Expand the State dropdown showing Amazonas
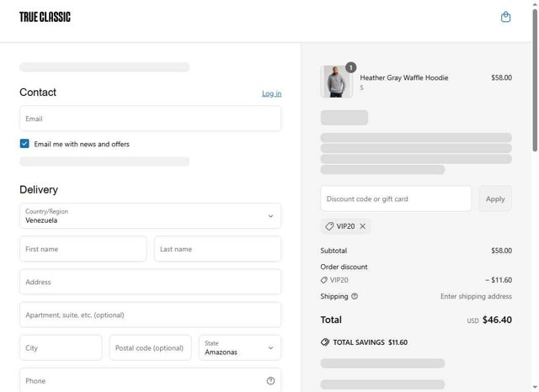 tap(240, 347)
